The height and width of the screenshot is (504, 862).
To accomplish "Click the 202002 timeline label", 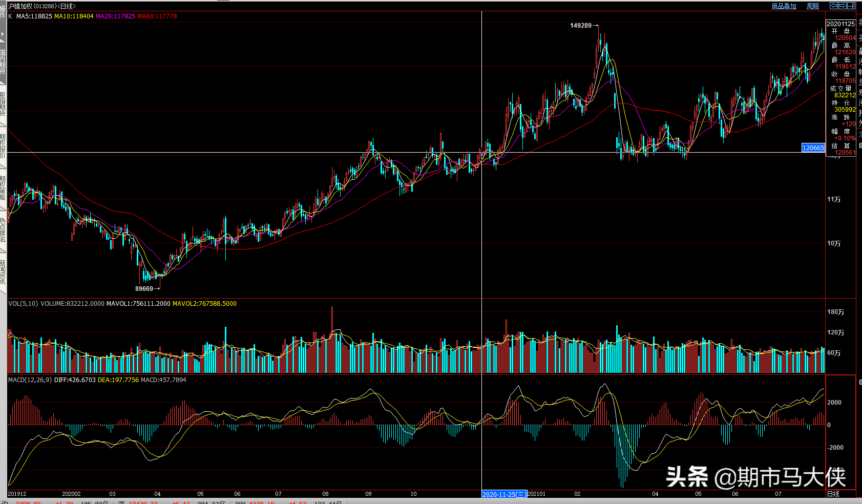I will [71, 494].
